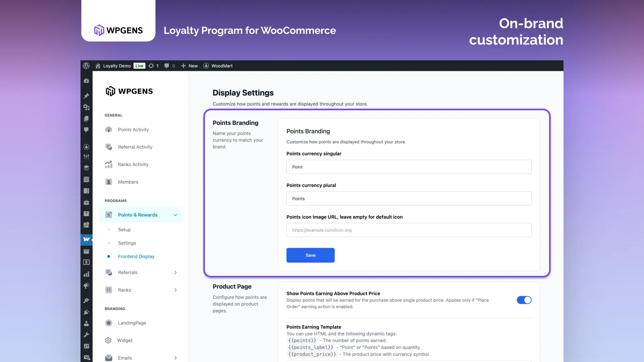Click the WordPress logo in the admin bar
This screenshot has height=362, width=644.
(x=86, y=66)
